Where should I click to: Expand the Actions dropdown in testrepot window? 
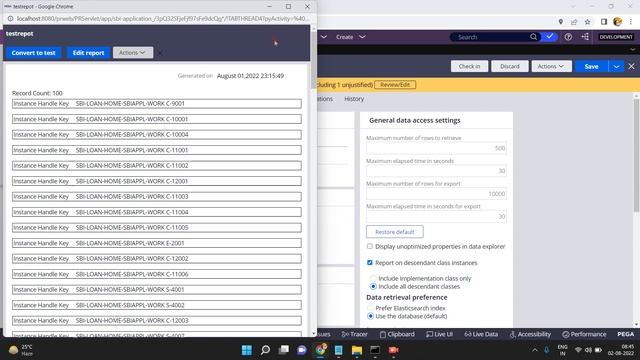tap(133, 53)
